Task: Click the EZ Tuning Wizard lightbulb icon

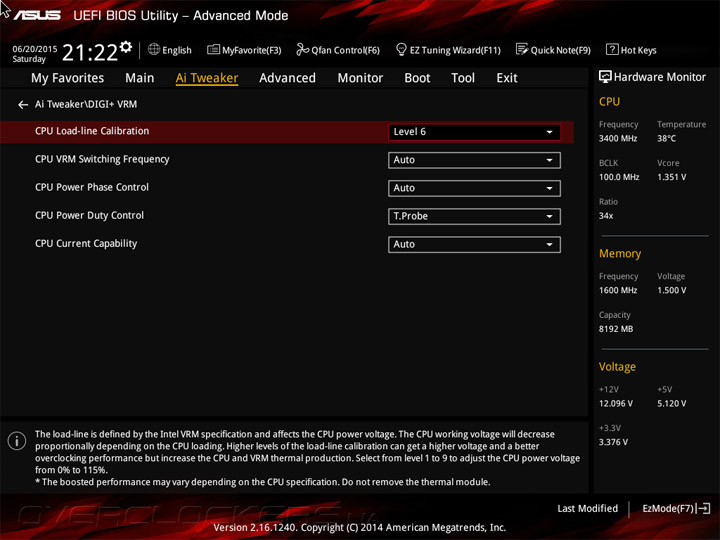Action: click(401, 49)
